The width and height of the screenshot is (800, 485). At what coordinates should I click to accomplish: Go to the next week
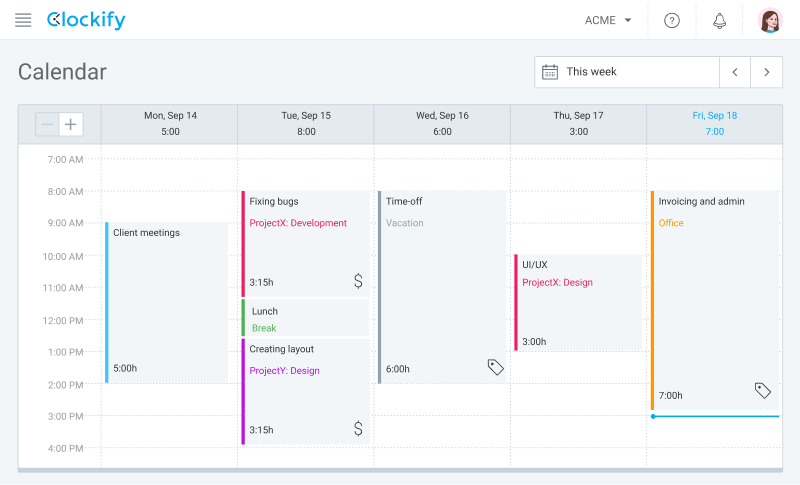(x=767, y=72)
